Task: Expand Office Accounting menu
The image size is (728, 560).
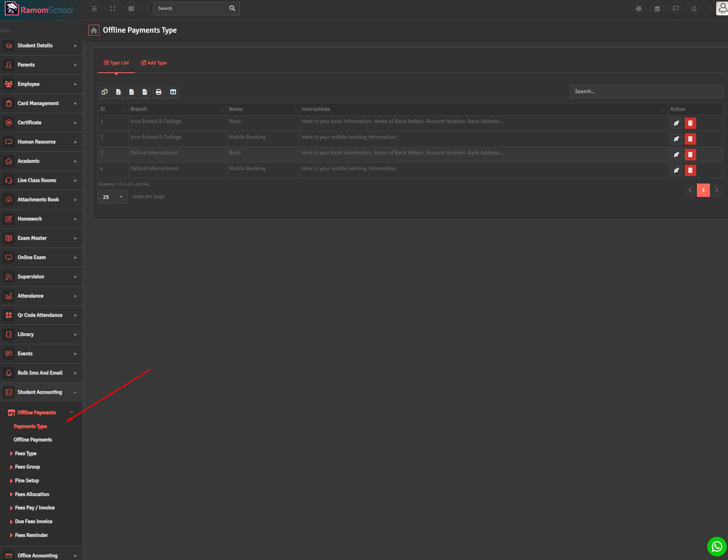Action: click(x=41, y=555)
